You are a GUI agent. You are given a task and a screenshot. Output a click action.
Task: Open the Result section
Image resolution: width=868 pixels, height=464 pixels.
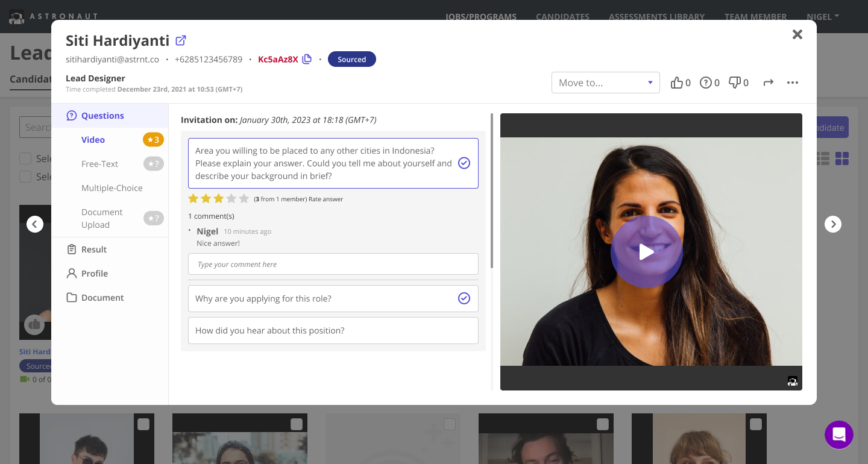(94, 249)
